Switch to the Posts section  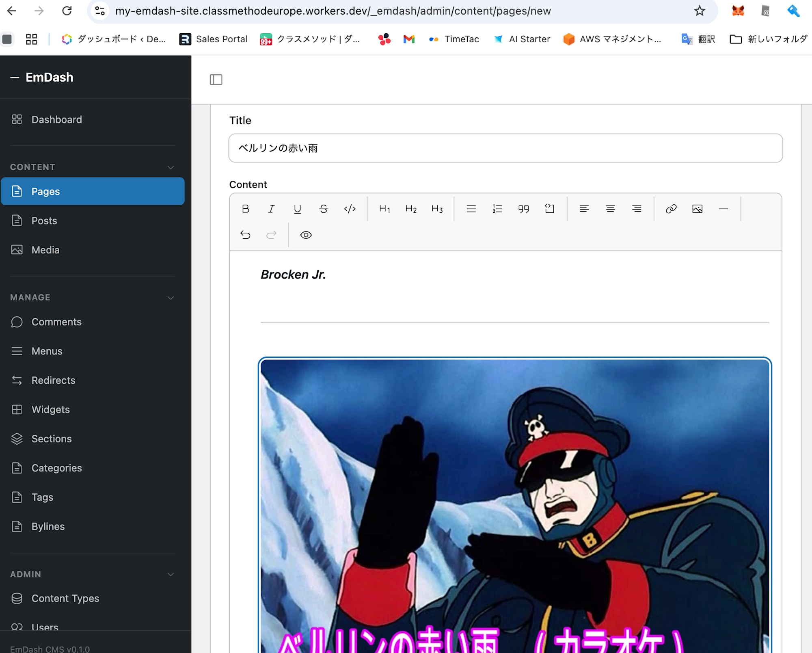pyautogui.click(x=44, y=221)
